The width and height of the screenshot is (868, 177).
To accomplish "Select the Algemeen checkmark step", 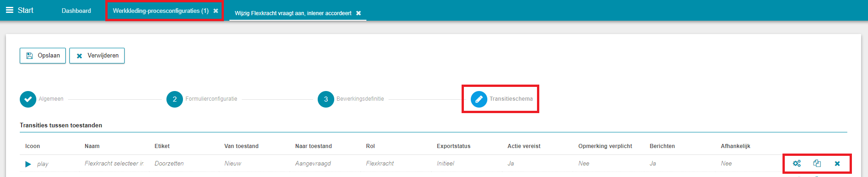I will tap(28, 99).
